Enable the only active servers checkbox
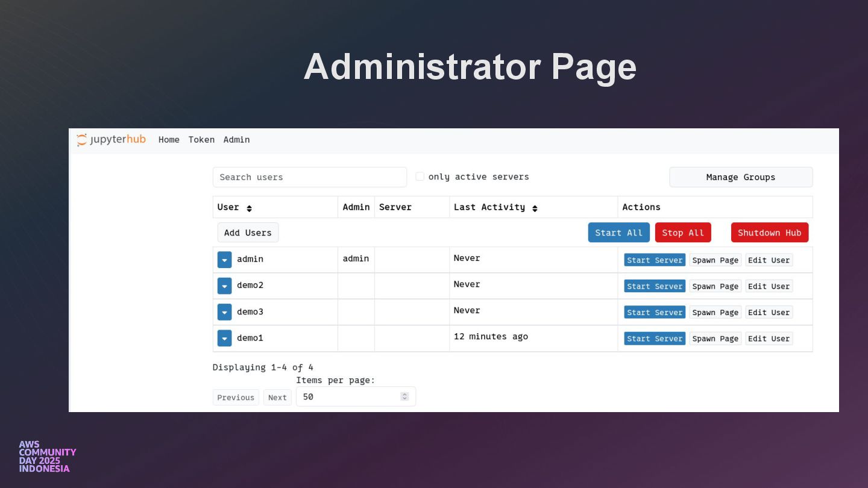 tap(420, 177)
